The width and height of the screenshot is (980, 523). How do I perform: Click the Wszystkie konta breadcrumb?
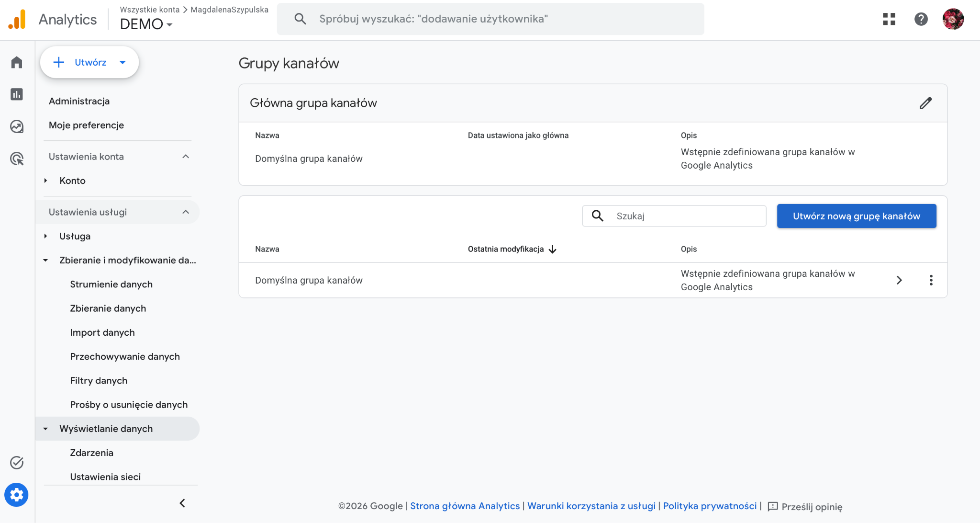(x=150, y=10)
